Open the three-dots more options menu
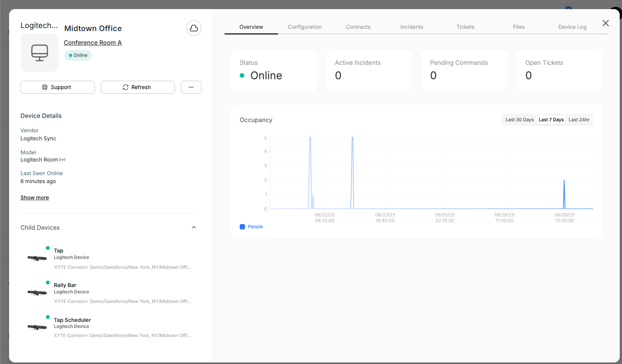Viewport: 622px width, 364px height. coord(191,87)
